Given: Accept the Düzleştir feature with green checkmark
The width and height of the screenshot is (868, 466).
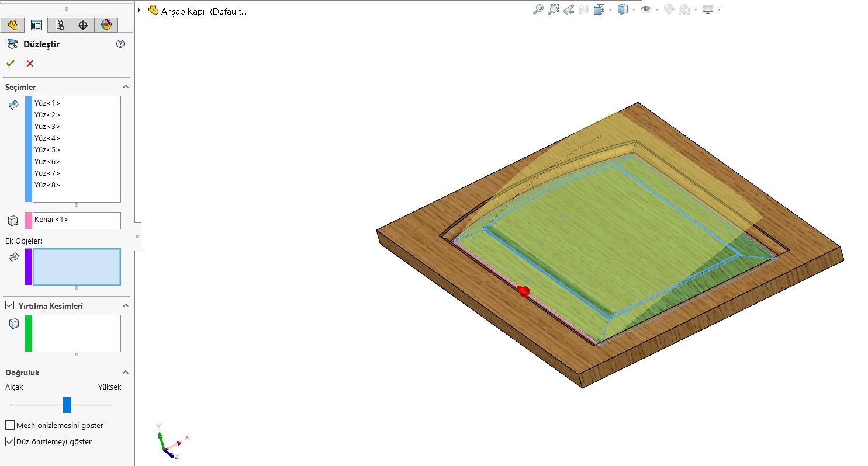Looking at the screenshot, I should [11, 63].
